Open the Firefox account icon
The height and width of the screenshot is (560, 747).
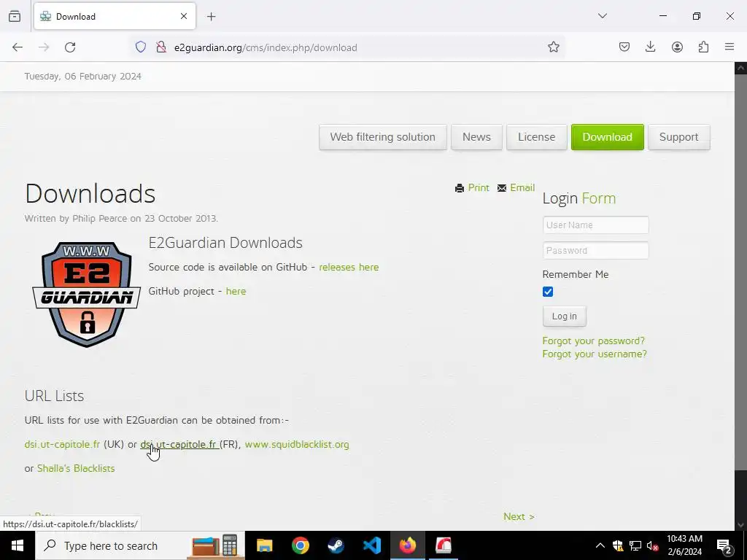677,47
